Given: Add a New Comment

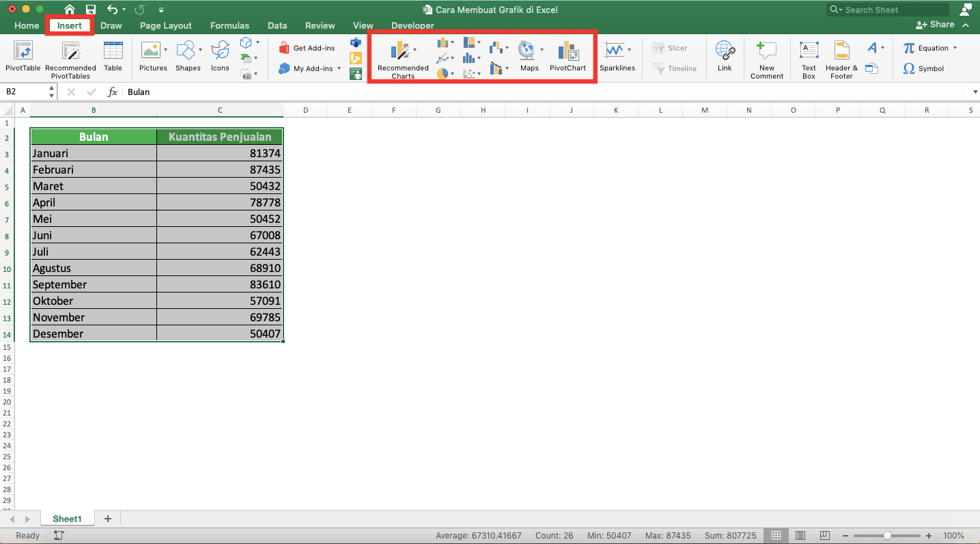Looking at the screenshot, I should pos(766,60).
